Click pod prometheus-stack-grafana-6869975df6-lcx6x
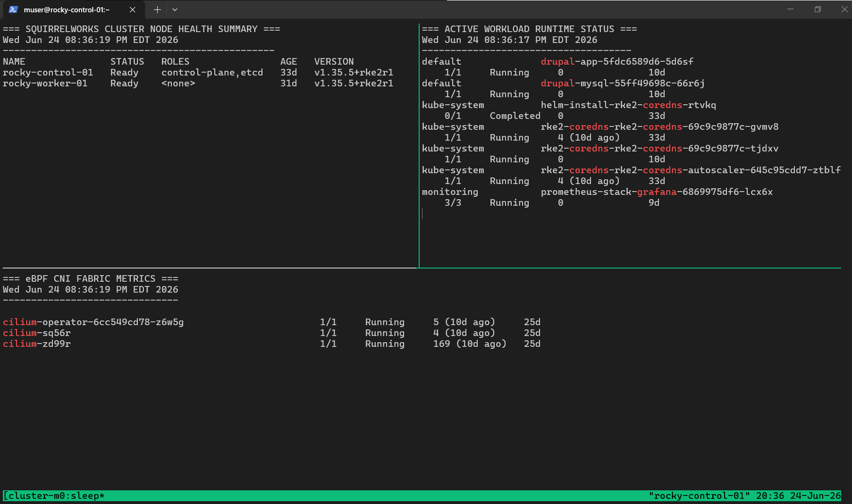 point(657,192)
